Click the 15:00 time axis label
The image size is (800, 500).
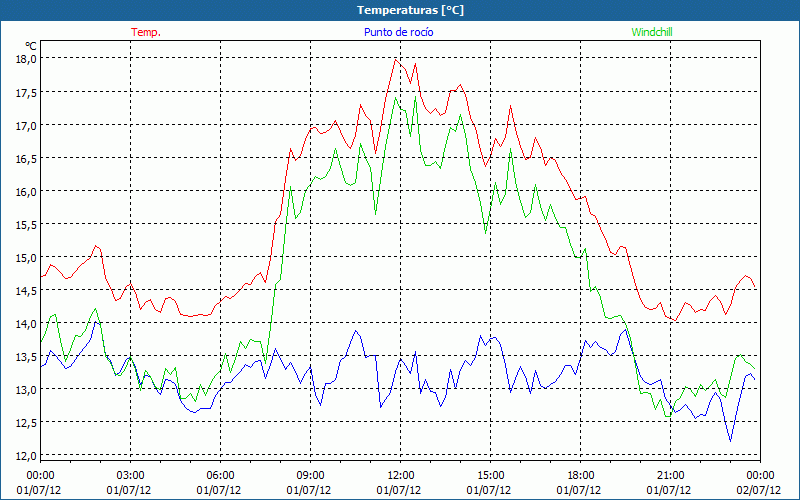click(x=491, y=475)
